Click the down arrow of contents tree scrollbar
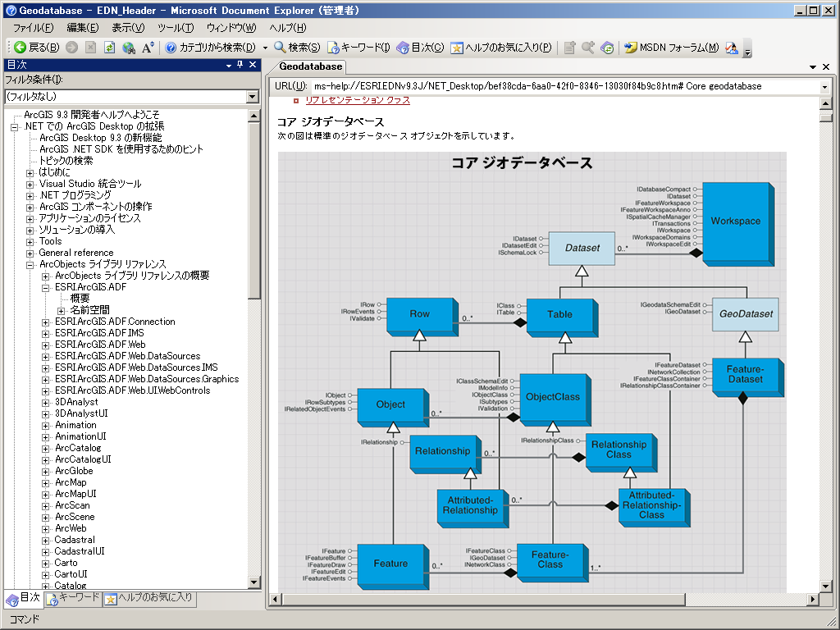Screen dimensions: 840x630 click(x=254, y=582)
